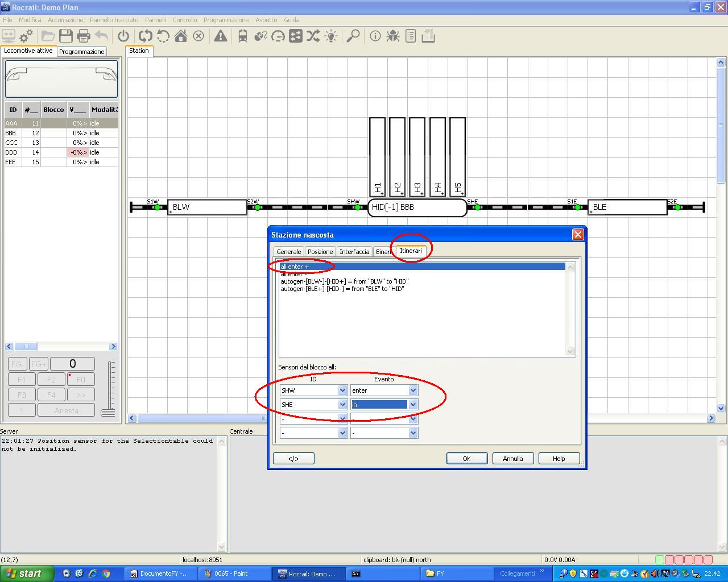The width and height of the screenshot is (728, 582).
Task: Click the route list scrollbar down arrow
Action: (570, 352)
